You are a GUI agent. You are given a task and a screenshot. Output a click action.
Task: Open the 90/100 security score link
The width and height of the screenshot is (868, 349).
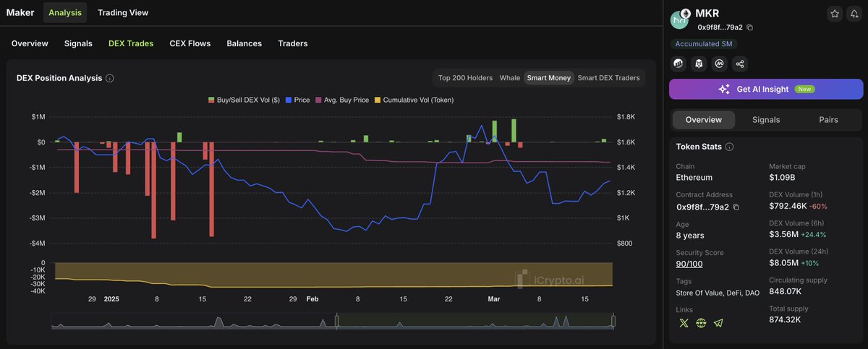pyautogui.click(x=689, y=264)
